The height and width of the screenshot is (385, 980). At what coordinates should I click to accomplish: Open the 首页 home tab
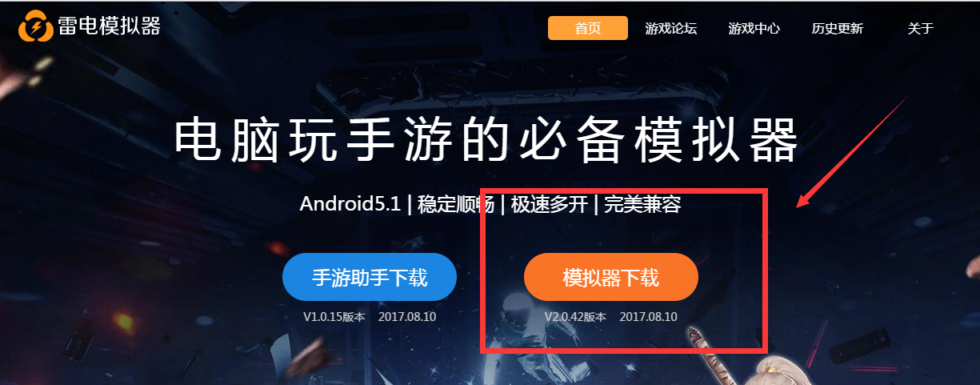click(x=588, y=28)
